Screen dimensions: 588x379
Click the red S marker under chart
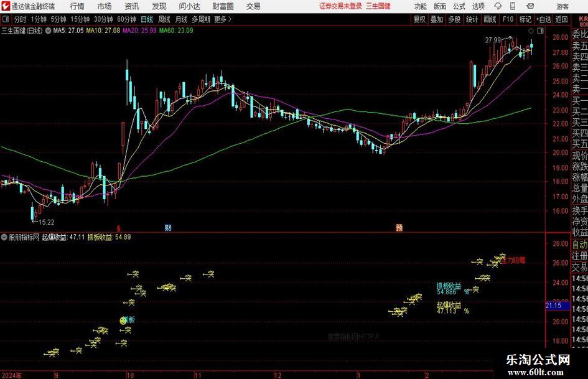pos(118,228)
